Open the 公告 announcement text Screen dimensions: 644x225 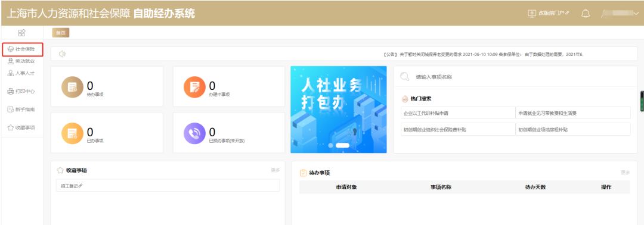483,54
